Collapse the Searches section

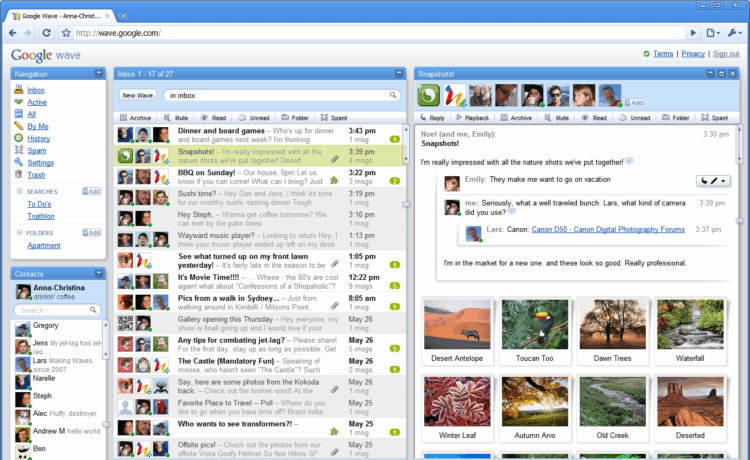20,191
